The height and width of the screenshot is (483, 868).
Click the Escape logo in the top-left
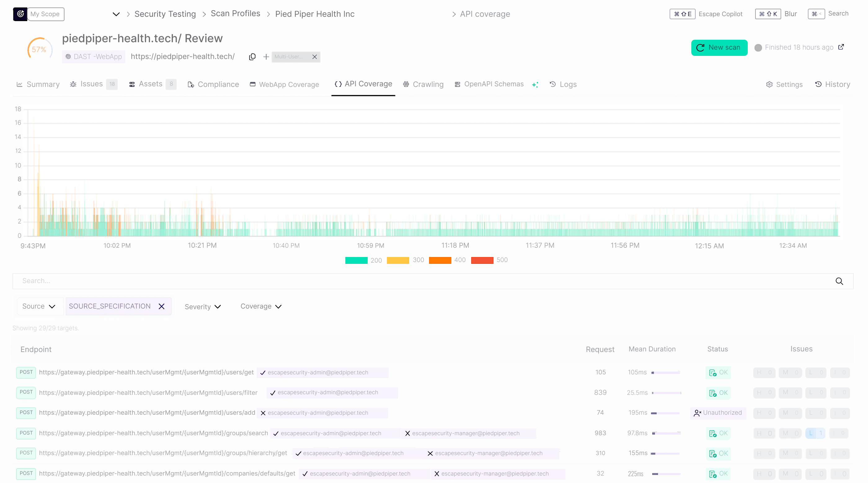click(20, 14)
